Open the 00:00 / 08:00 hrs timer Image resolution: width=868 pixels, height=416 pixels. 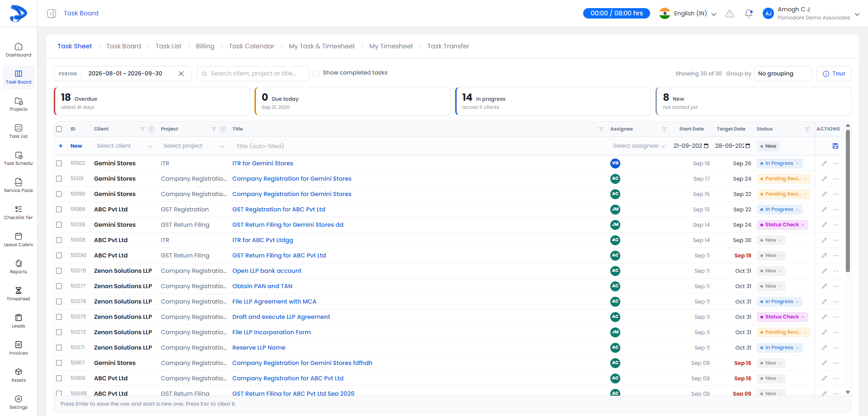(x=617, y=14)
